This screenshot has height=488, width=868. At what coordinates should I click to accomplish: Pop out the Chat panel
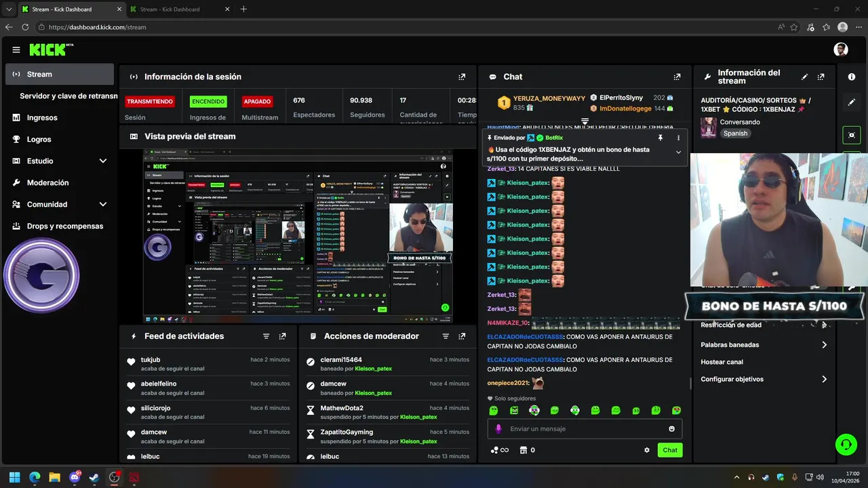point(677,77)
